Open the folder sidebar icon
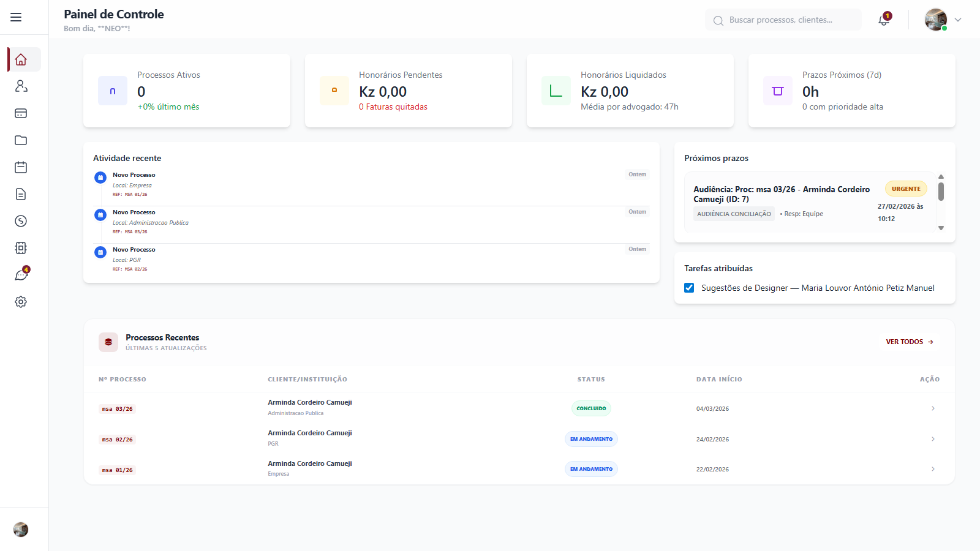This screenshot has height=551, width=980. point(21,140)
